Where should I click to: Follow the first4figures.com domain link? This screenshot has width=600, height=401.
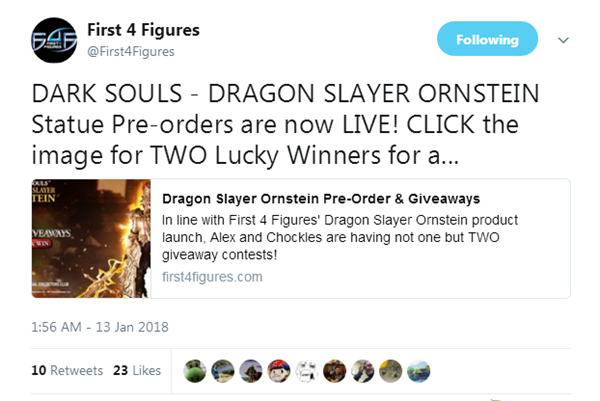(212, 277)
